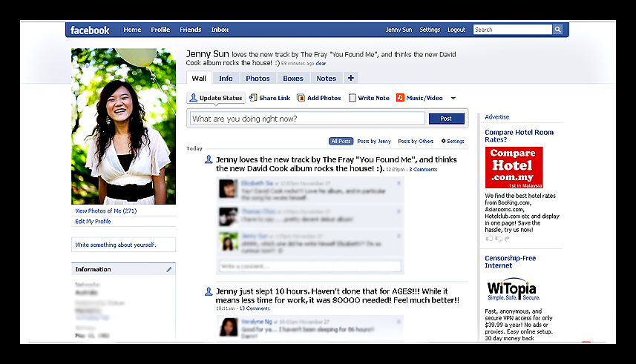Image resolution: width=636 pixels, height=364 pixels.
Task: Like the hotel ad with thumbs up
Action: click(489, 239)
